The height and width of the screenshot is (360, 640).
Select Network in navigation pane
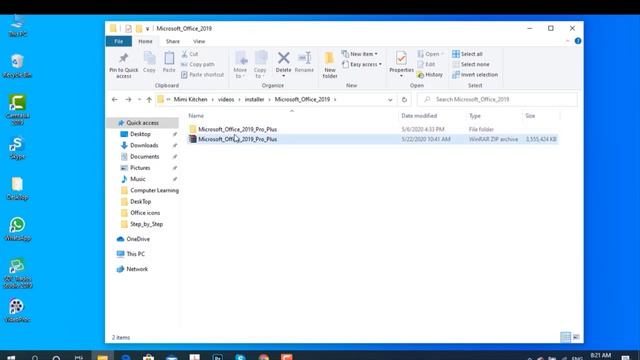tap(137, 269)
